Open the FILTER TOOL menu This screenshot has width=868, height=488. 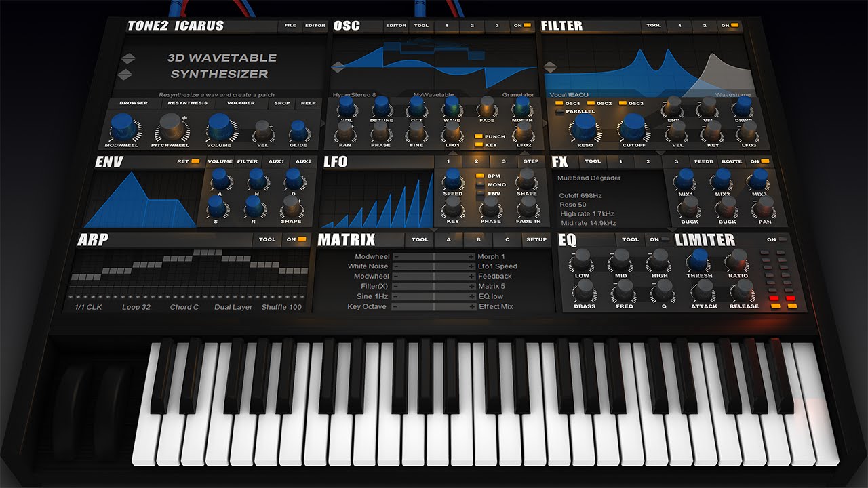tap(654, 26)
